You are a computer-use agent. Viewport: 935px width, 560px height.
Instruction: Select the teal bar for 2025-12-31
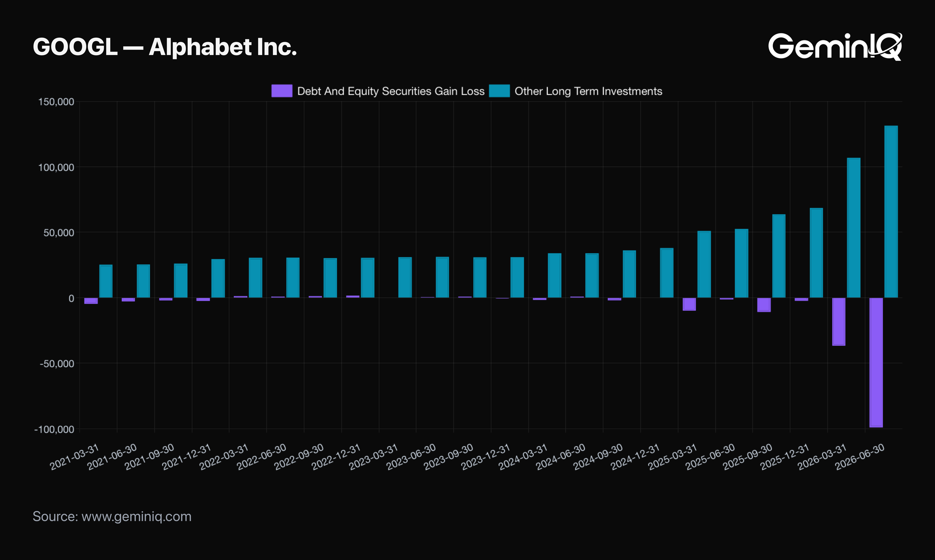coord(816,253)
